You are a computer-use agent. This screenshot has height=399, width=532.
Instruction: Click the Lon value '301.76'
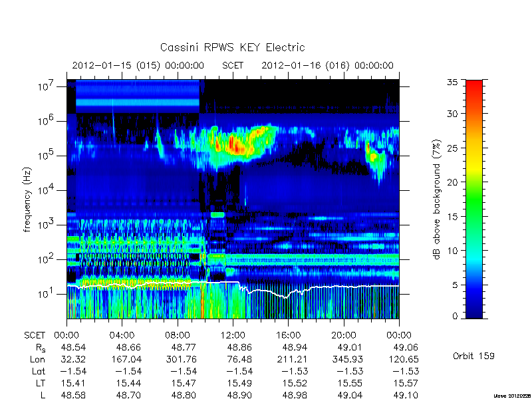coord(181,359)
